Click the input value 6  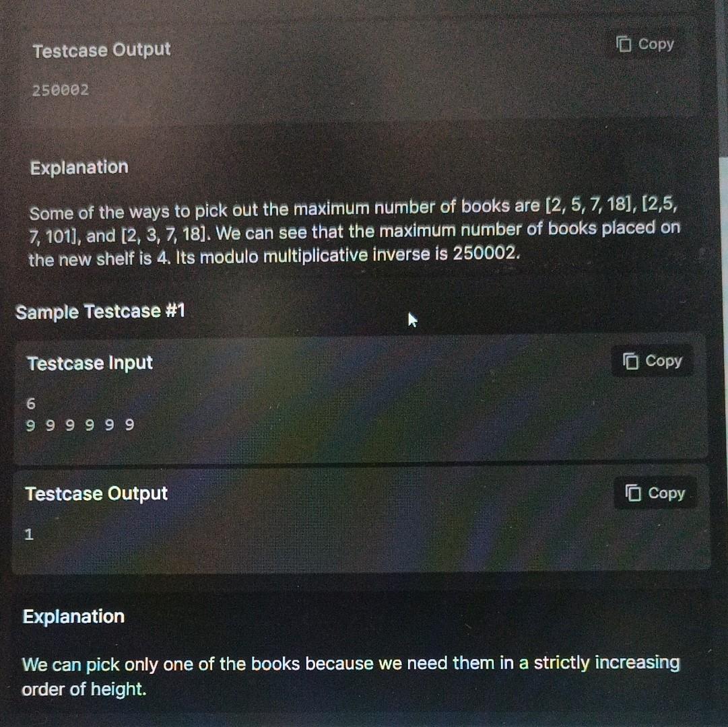pos(31,404)
